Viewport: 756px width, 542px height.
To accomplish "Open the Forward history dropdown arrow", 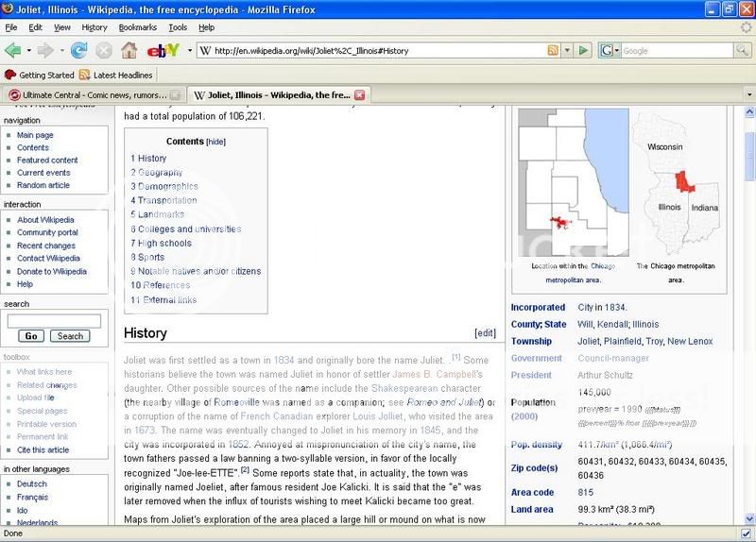I will 61,50.
